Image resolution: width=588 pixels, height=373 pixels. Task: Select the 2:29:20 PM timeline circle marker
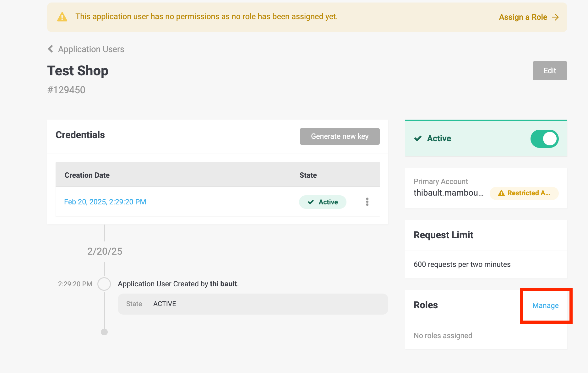[104, 284]
